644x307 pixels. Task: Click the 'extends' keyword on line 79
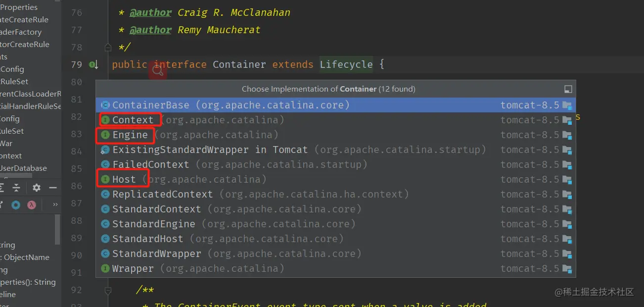click(x=293, y=64)
